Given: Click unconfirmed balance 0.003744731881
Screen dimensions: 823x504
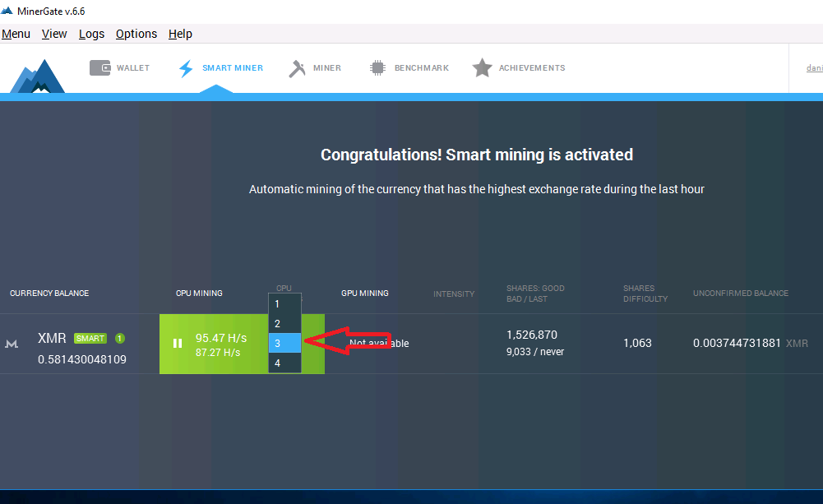Looking at the screenshot, I should tap(737, 344).
